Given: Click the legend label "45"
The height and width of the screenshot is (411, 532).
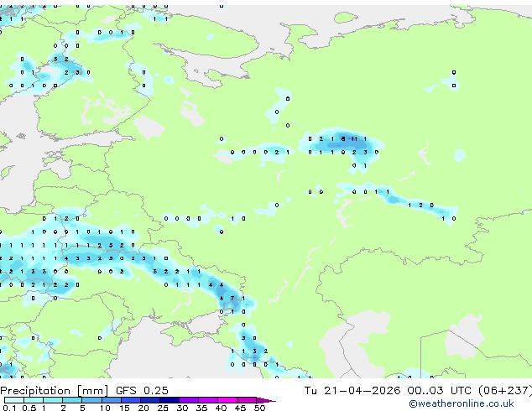Looking at the screenshot, I should (240, 408).
